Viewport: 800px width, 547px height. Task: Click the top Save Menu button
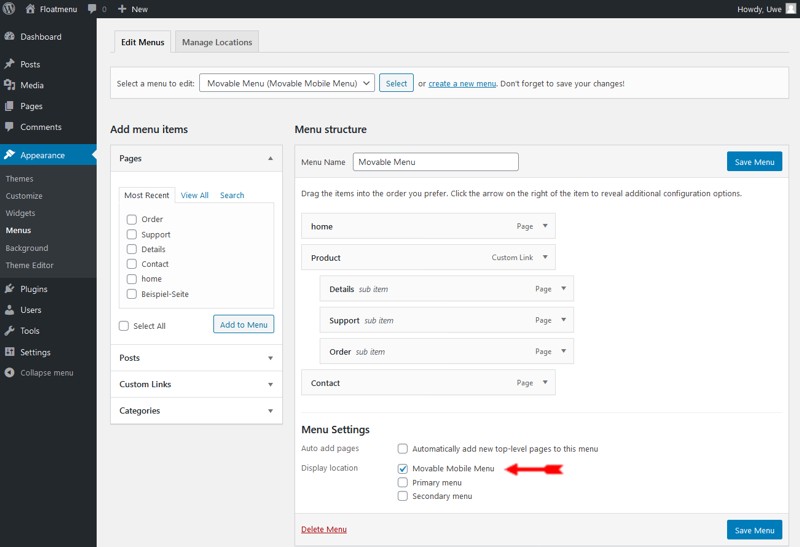click(754, 162)
